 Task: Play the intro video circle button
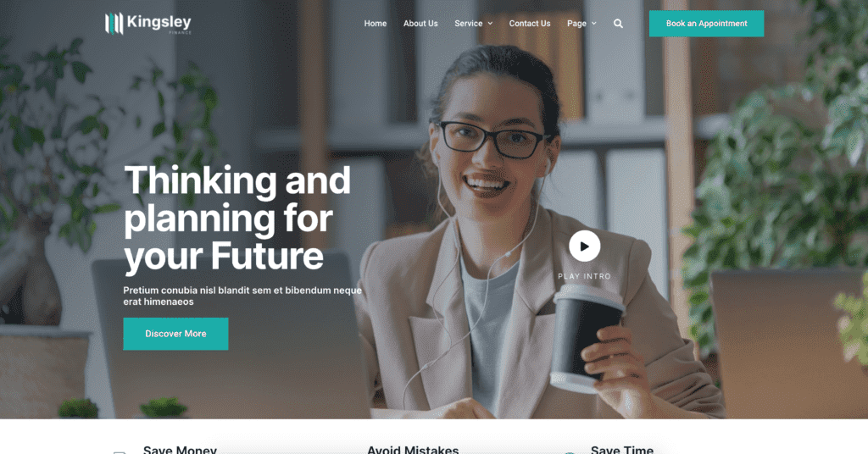pos(585,246)
